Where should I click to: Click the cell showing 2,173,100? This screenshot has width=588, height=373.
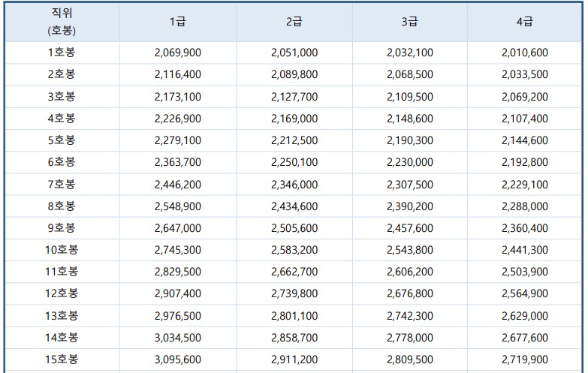coord(178,97)
